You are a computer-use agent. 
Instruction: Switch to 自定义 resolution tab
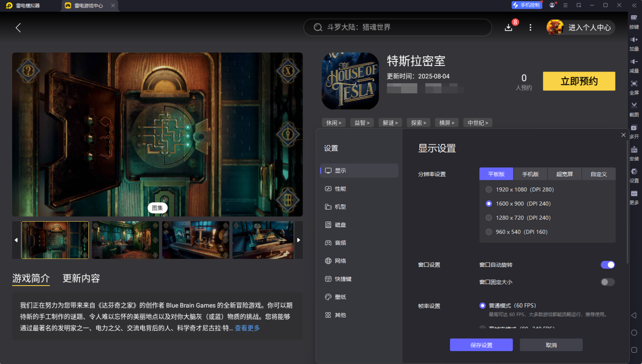pyautogui.click(x=599, y=174)
